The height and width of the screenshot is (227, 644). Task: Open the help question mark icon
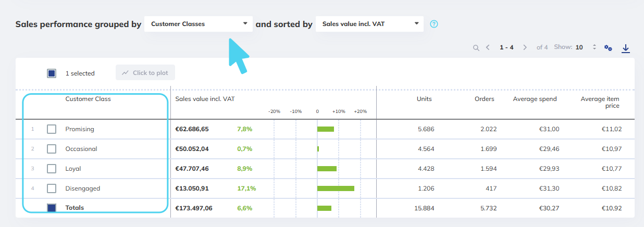(434, 24)
